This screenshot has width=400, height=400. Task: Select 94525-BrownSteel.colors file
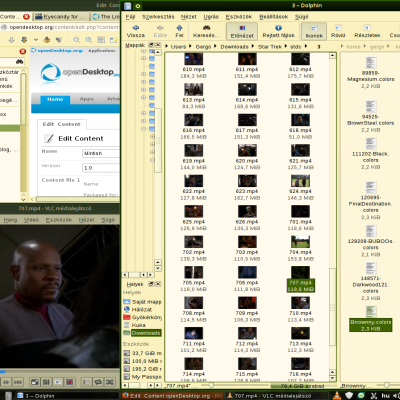click(x=371, y=116)
